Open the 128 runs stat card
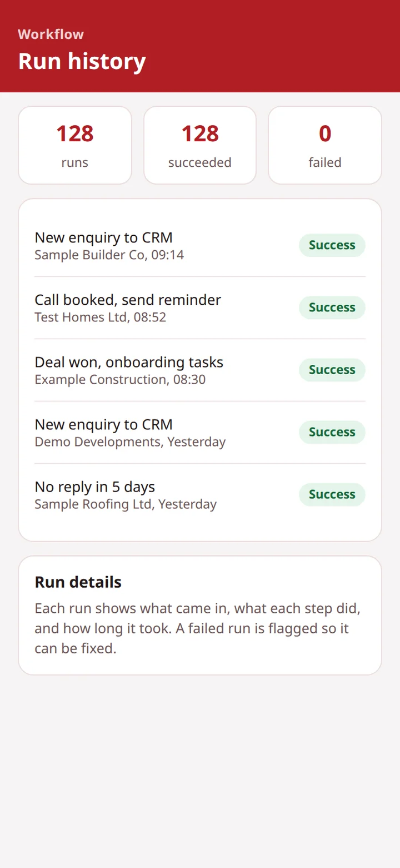This screenshot has width=400, height=868. coord(75,145)
